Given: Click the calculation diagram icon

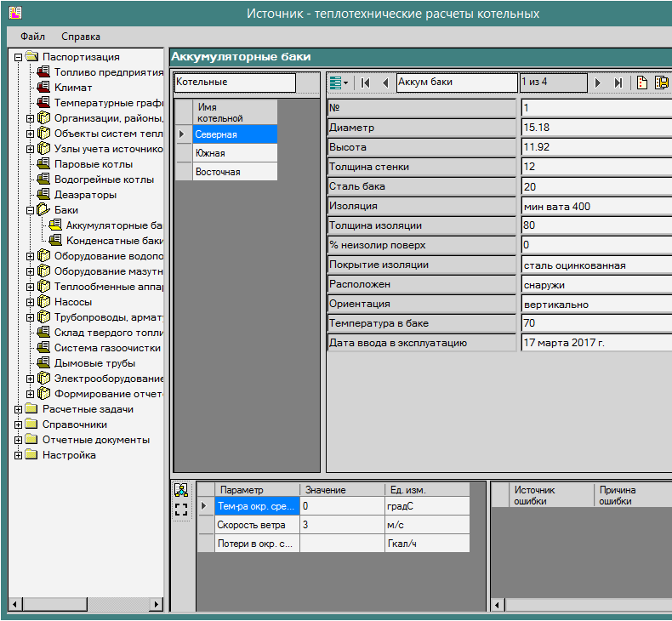Looking at the screenshot, I should tap(180, 490).
